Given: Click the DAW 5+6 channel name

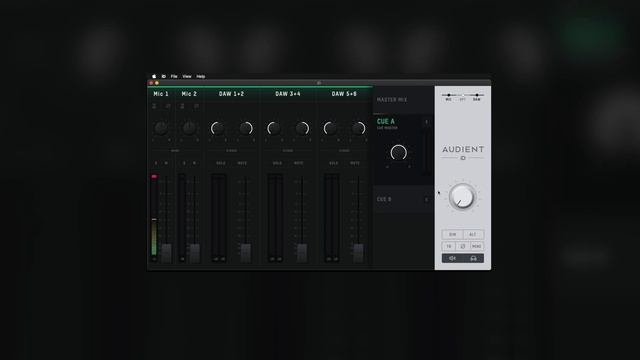Looking at the screenshot, I should pos(344,94).
